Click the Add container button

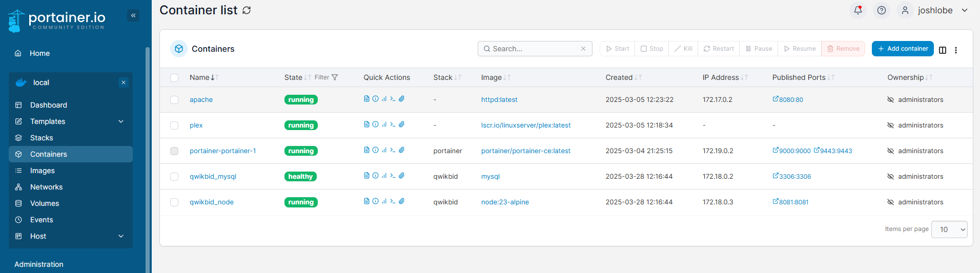[x=903, y=49]
